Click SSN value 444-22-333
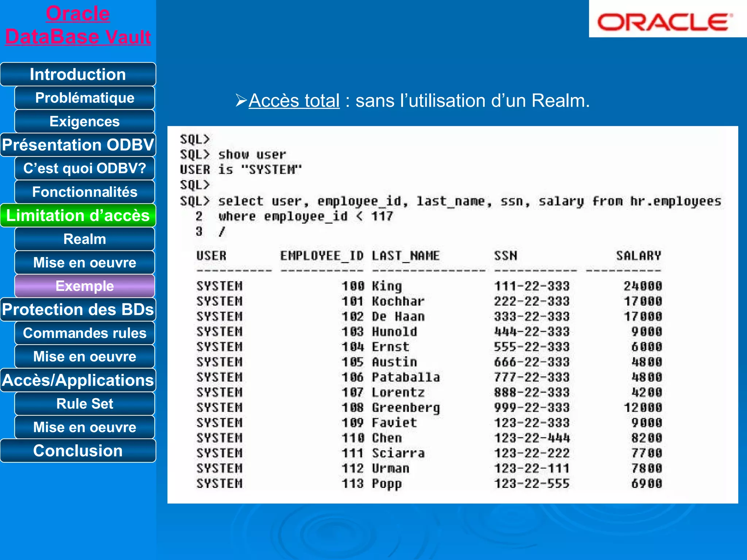The width and height of the screenshot is (747, 560). tap(532, 332)
